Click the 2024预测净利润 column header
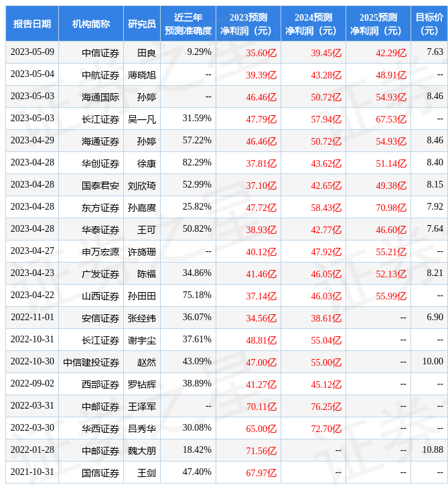Image resolution: width=448 pixels, height=489 pixels. [x=313, y=23]
